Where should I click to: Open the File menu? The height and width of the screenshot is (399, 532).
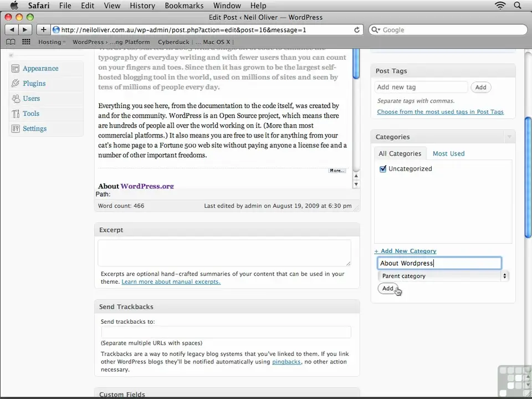(65, 6)
